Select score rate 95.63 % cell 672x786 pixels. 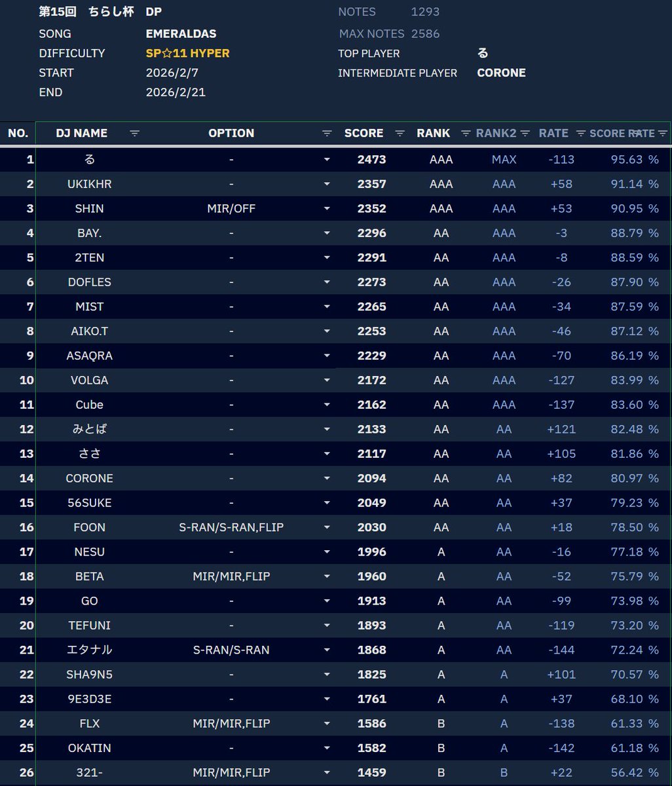635,160
